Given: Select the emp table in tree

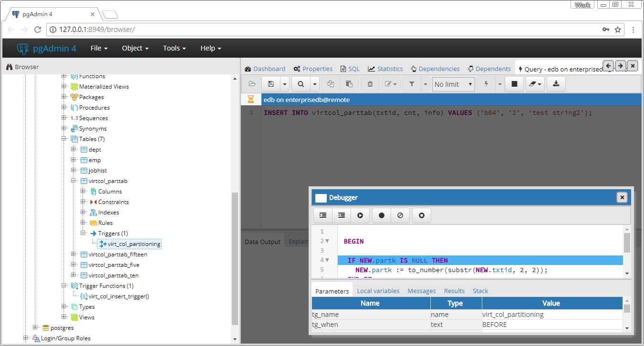Looking at the screenshot, I should tap(94, 160).
